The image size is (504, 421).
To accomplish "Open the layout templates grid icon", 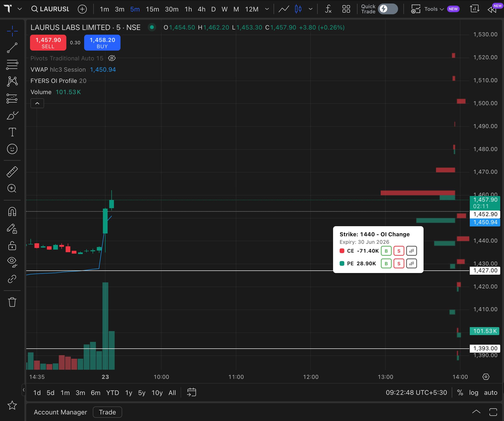I will click(346, 9).
